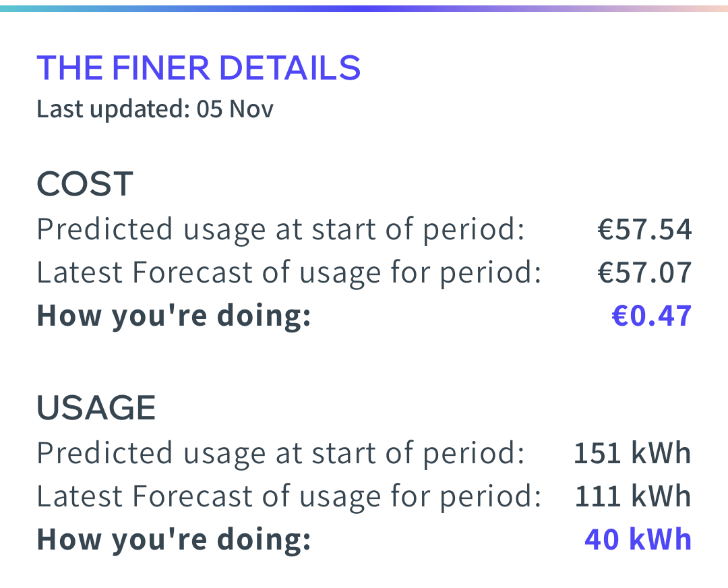The image size is (728, 588).
Task: Click How you're doing label under COST
Action: click(x=174, y=317)
